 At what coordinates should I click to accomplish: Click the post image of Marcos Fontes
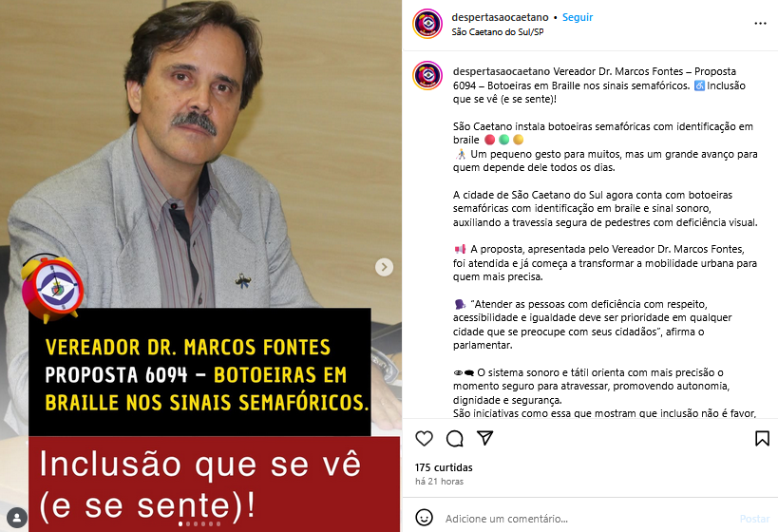[200, 266]
